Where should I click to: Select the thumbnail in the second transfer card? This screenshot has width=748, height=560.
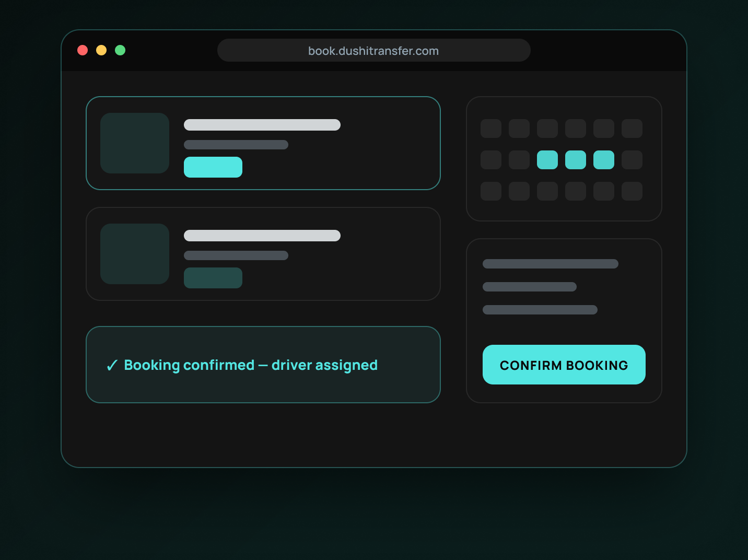pyautogui.click(x=135, y=254)
